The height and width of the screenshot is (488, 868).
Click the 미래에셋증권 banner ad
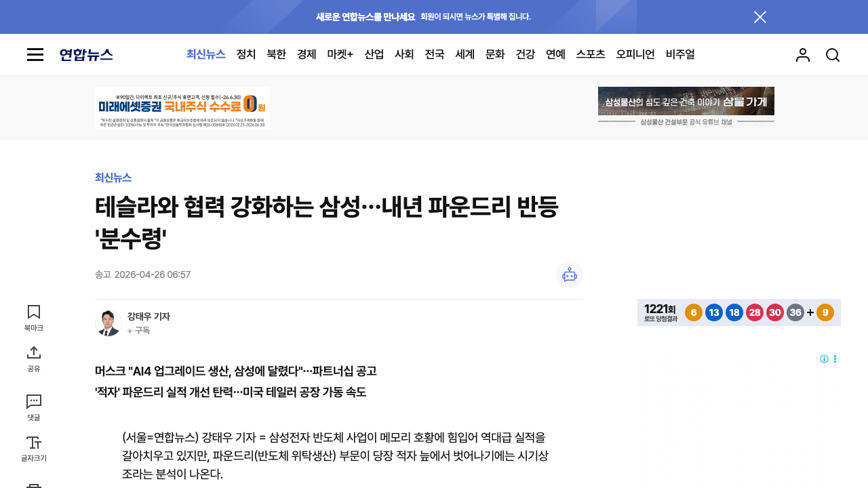coord(182,108)
